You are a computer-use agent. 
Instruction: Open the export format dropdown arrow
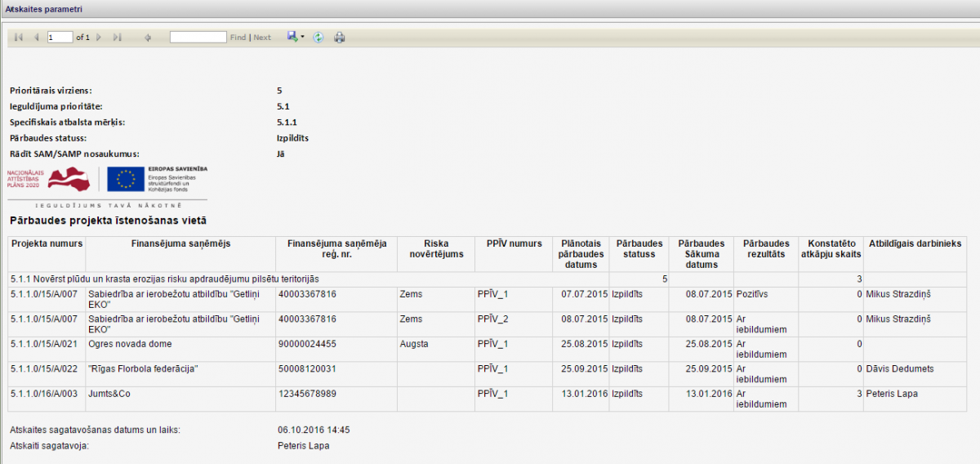[x=302, y=38]
